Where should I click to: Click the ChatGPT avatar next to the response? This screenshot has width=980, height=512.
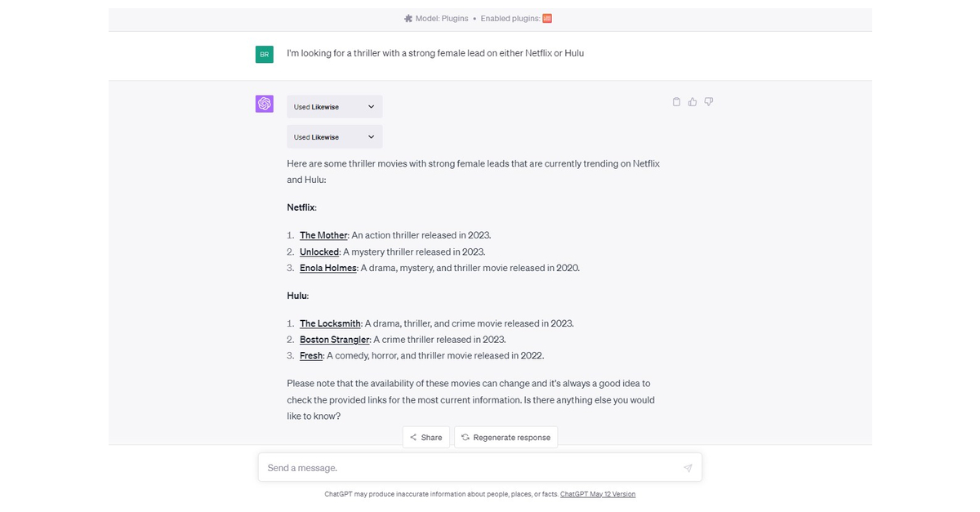pyautogui.click(x=264, y=103)
